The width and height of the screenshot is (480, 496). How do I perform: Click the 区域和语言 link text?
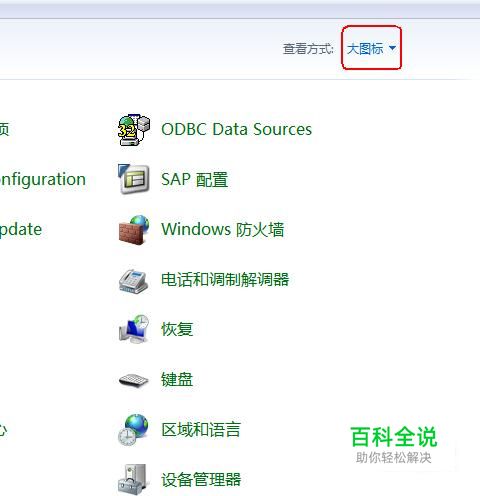point(201,429)
